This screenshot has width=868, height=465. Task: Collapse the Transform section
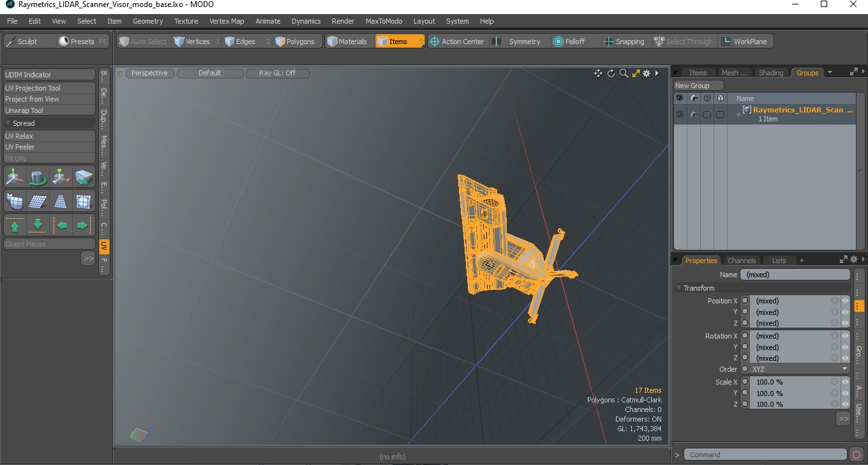tap(679, 288)
